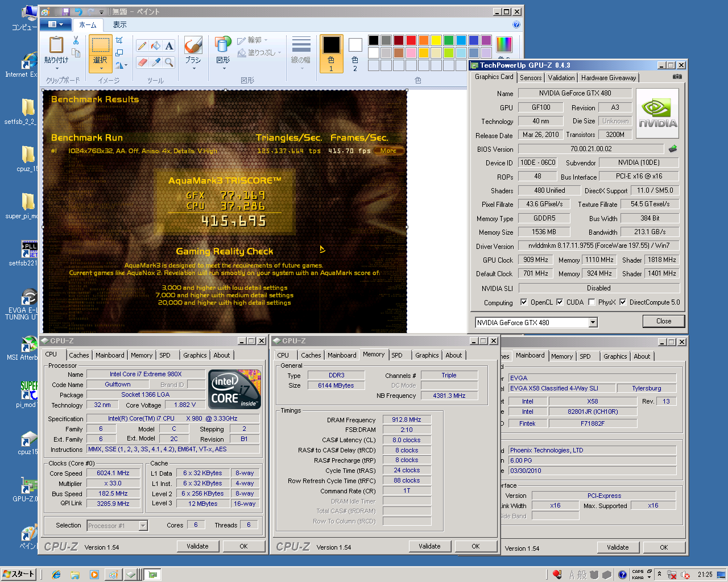
Task: Open the EVGA E-LEET Tuning Utility shortcut
Action: 27,304
